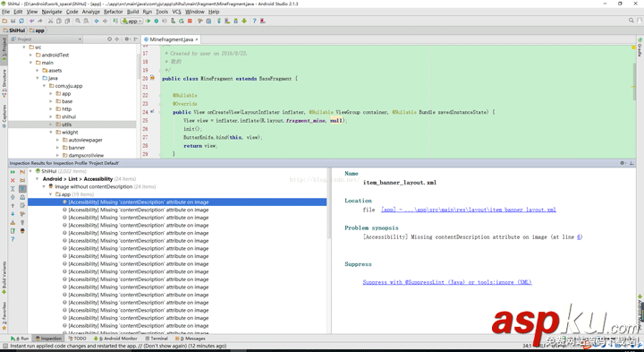This screenshot has height=352, width=644.
Task: Click Search Everywhere magnifier at top right
Action: 631,21
